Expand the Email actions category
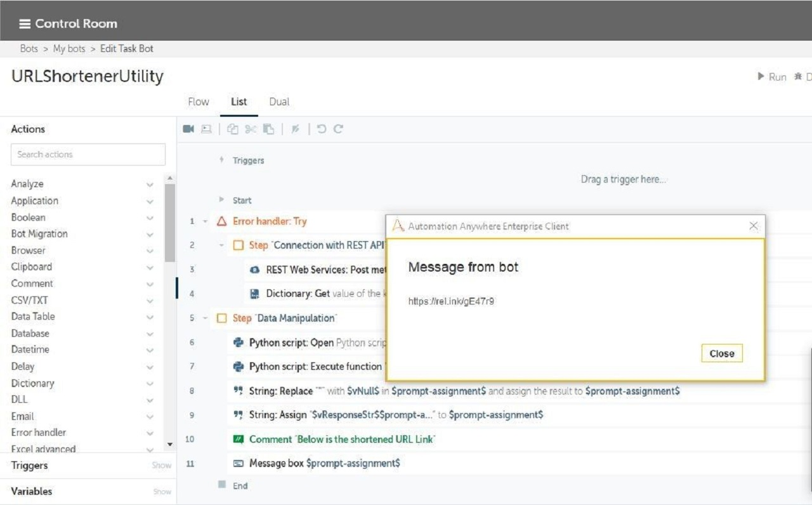Viewport: 812px width, 505px height. click(150, 417)
